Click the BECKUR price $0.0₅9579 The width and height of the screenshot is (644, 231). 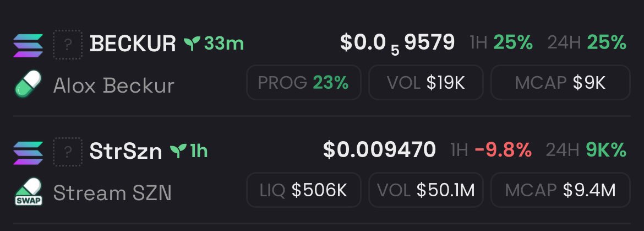(397, 43)
